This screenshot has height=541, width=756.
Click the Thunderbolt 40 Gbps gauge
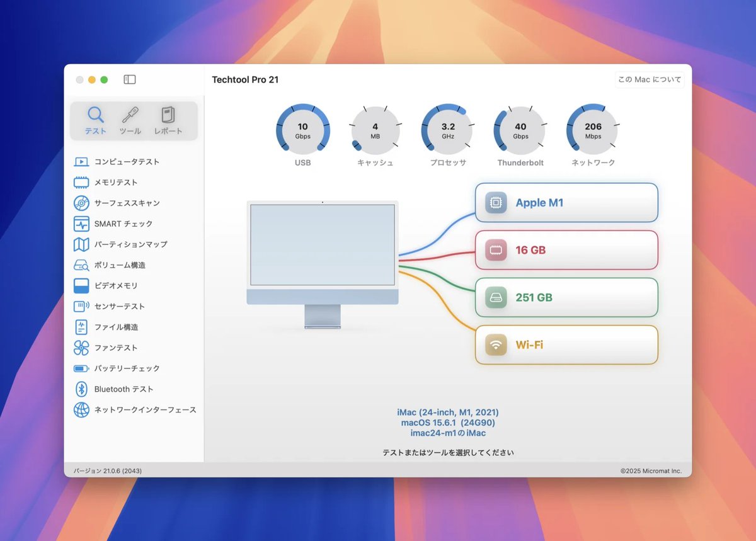pos(520,130)
